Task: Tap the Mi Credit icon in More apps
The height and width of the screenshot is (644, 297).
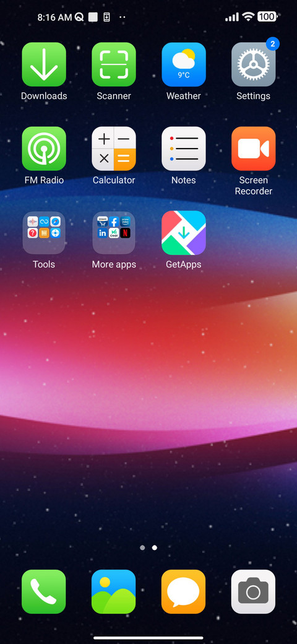Action: point(114,233)
